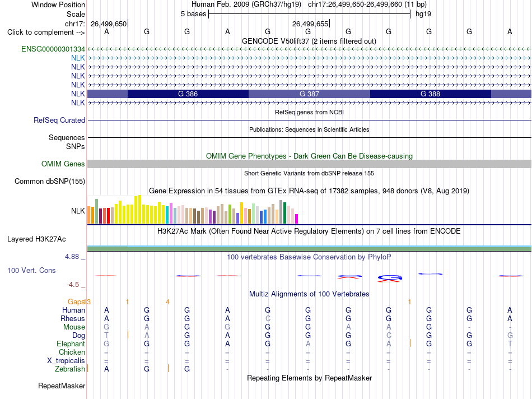Click the hg19 label beside scale bar
Viewport: 532px width, 399px height.
pos(423,14)
